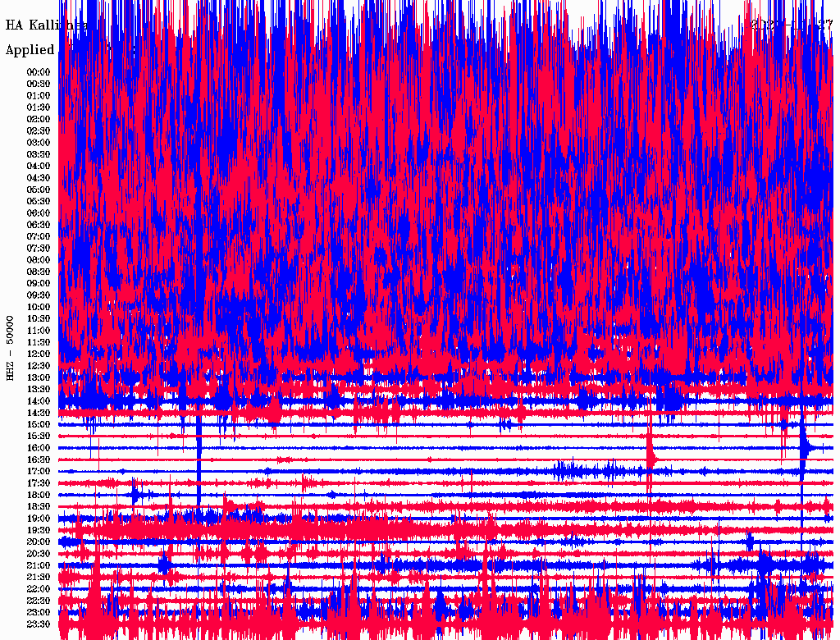Screen dimensions: 840x640
Task: Click the 11:00 trace label
Action: click(x=39, y=331)
